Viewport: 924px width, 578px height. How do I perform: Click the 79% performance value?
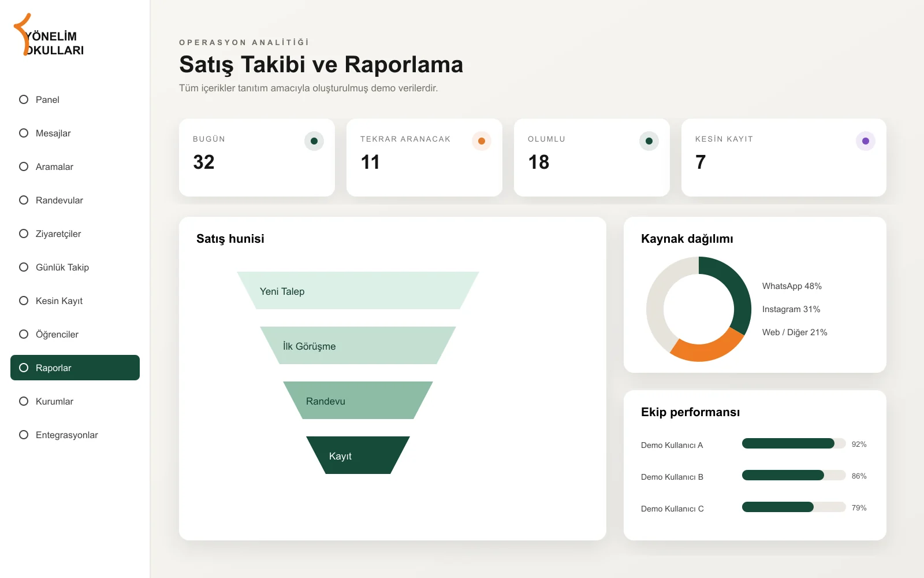[x=859, y=508]
